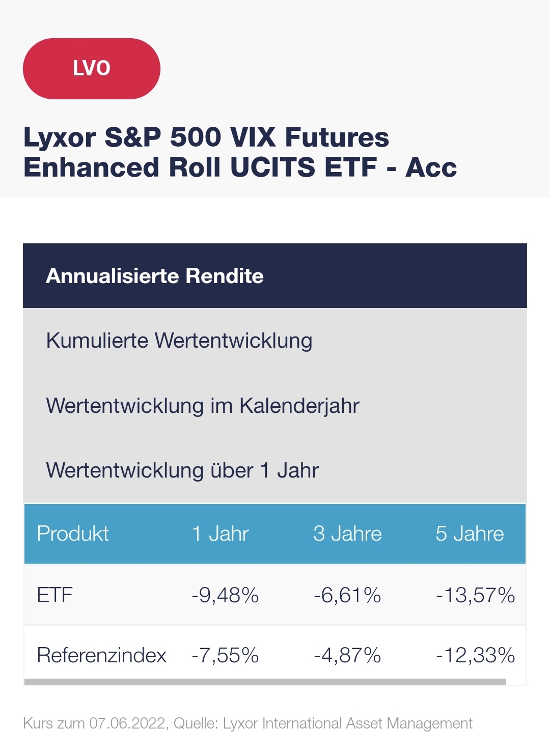Screen dimensions: 550x756
Task: Select the Referenzindex row label
Action: (102, 655)
